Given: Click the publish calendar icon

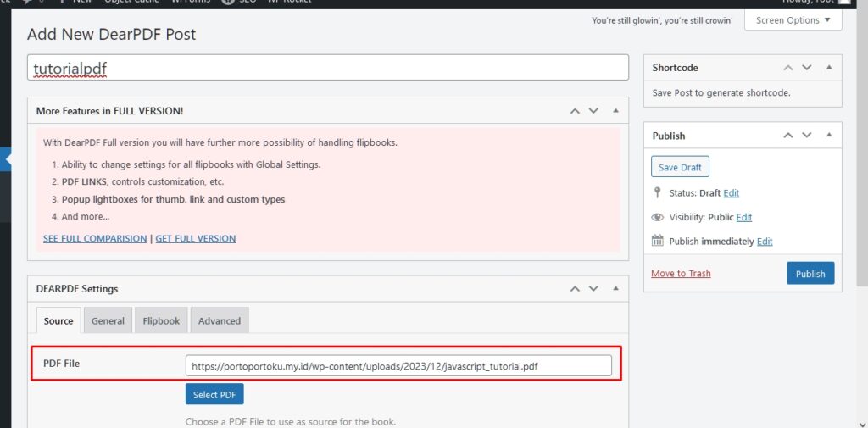Looking at the screenshot, I should coord(657,241).
